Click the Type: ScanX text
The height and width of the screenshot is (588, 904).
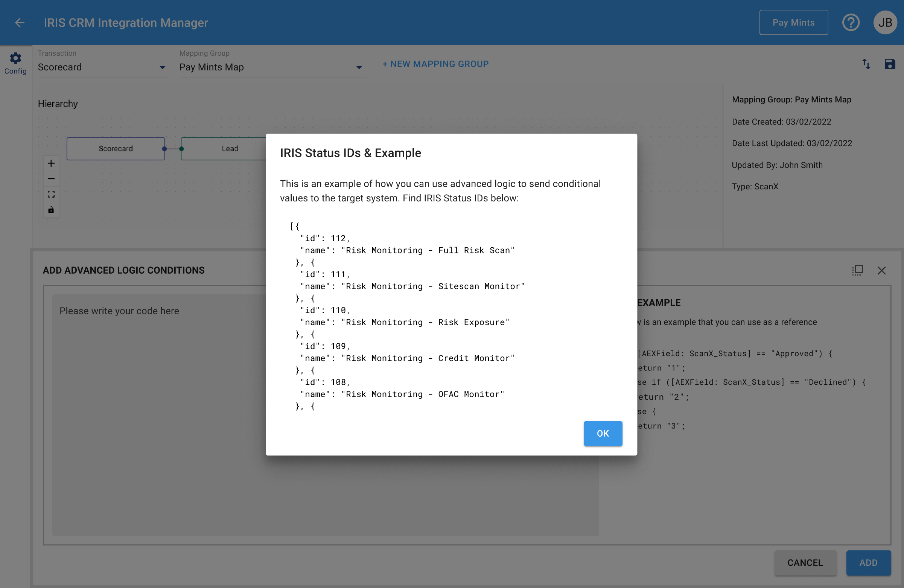tap(755, 186)
